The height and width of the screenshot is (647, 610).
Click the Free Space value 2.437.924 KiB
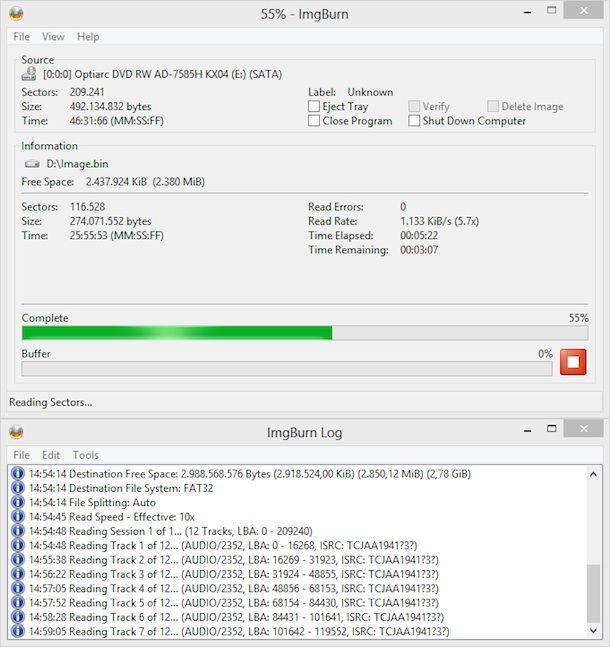tap(145, 182)
